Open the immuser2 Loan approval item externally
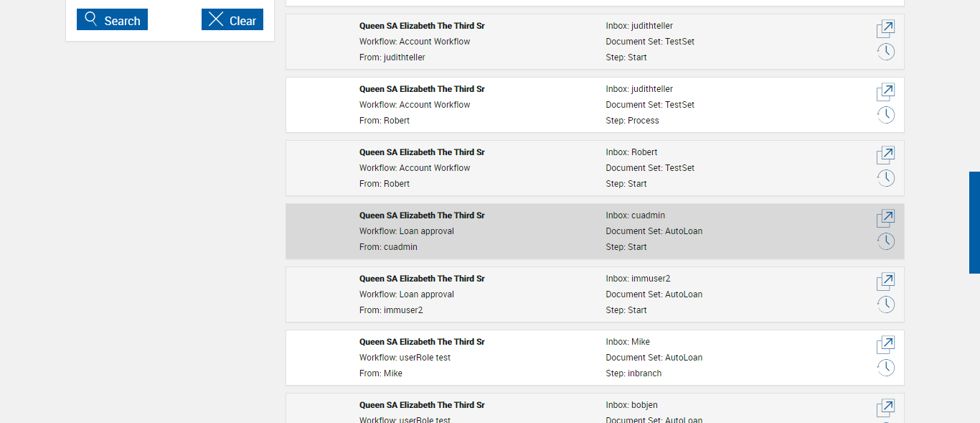This screenshot has height=423, width=980. point(885,282)
